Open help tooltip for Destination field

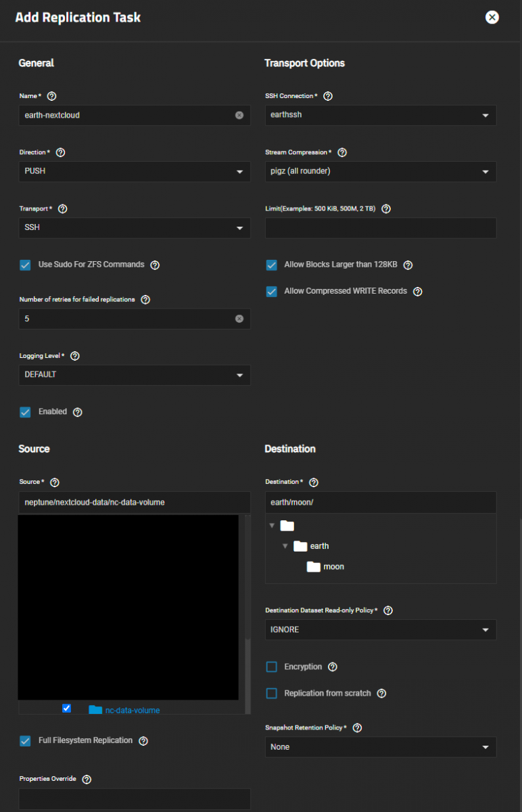(x=314, y=482)
